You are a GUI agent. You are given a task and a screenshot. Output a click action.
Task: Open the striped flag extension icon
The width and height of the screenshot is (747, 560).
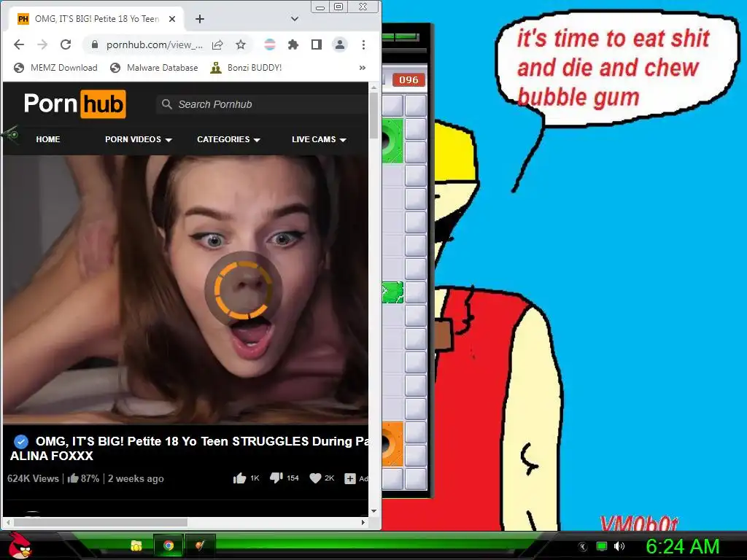270,44
